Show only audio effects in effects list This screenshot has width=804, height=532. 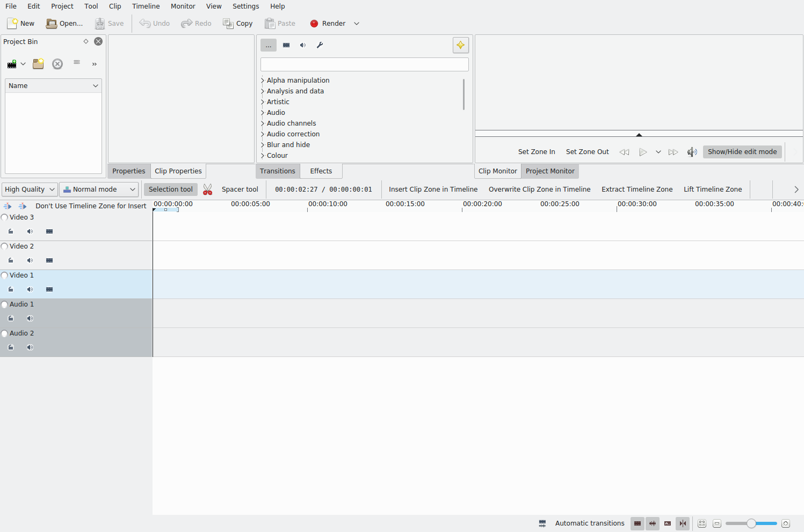pos(303,45)
